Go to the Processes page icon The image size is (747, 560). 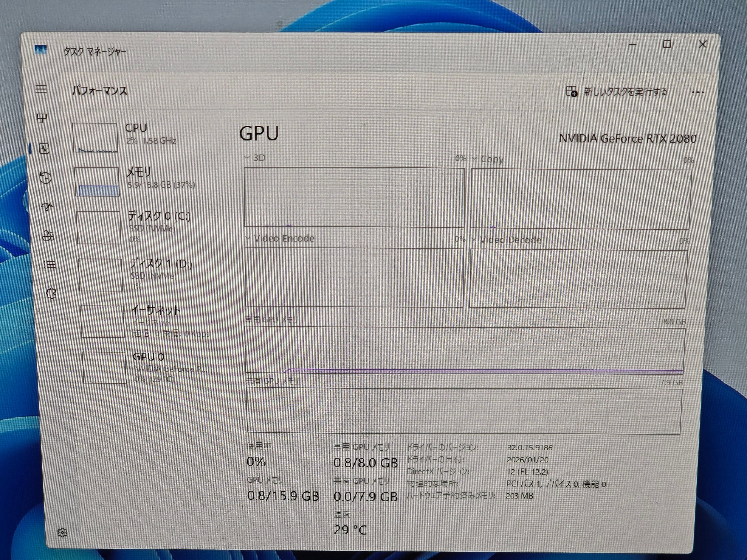(x=42, y=119)
